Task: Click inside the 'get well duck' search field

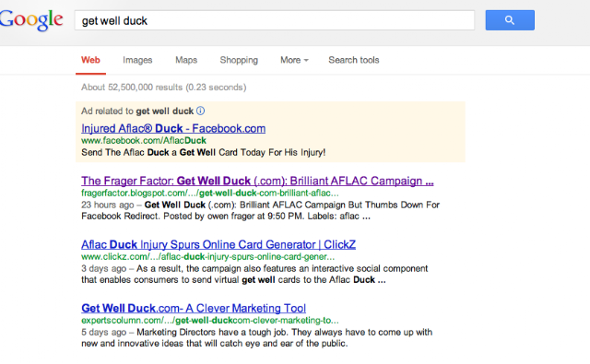Action: pyautogui.click(x=275, y=20)
